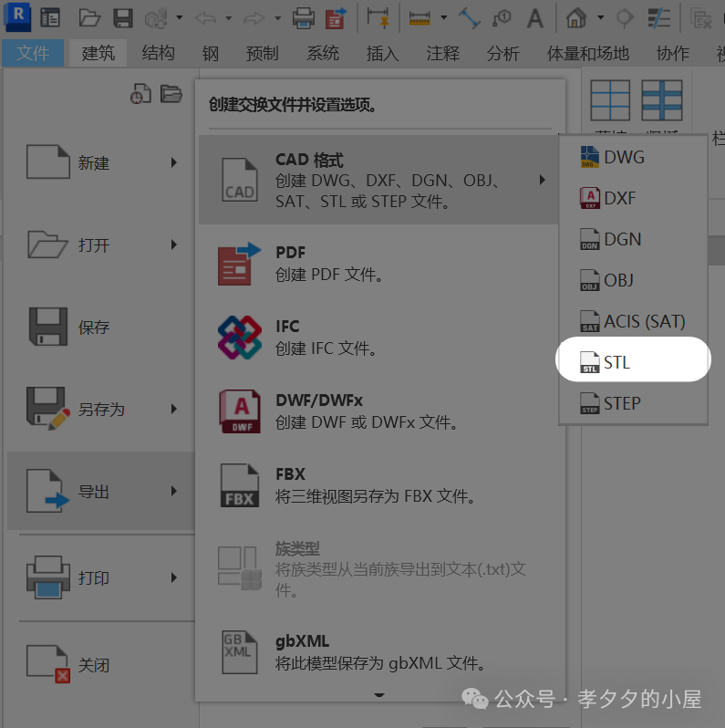Click the Print icon in quick access toolbar
This screenshot has height=728, width=725.
tap(303, 17)
